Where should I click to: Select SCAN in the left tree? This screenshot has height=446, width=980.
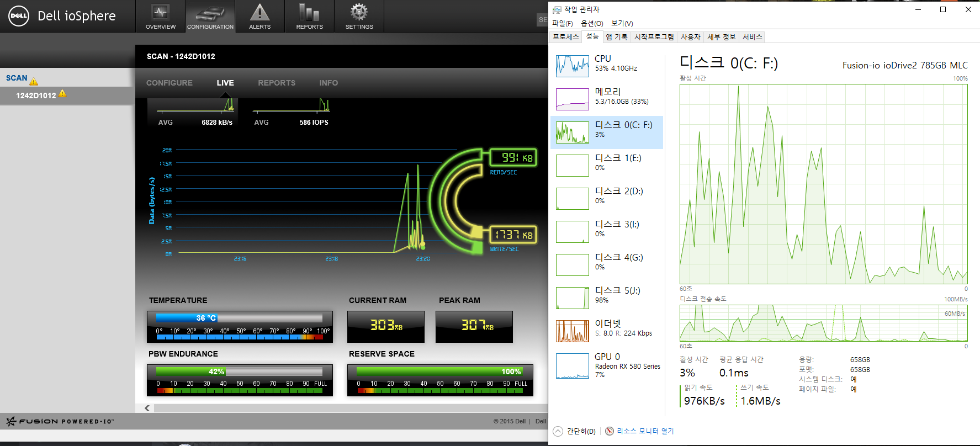point(17,78)
